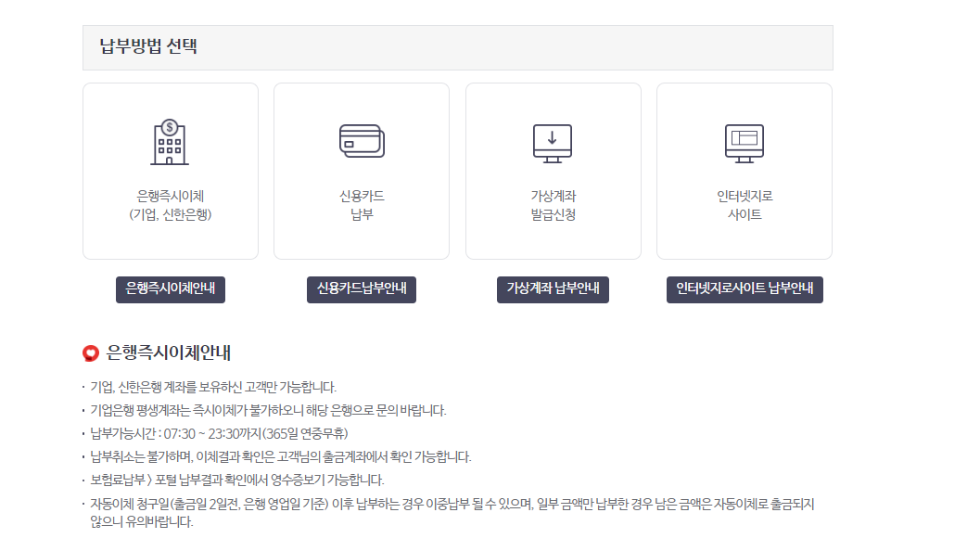Open the 은행즉시이체안내 button
980x551 pixels.
170,288
